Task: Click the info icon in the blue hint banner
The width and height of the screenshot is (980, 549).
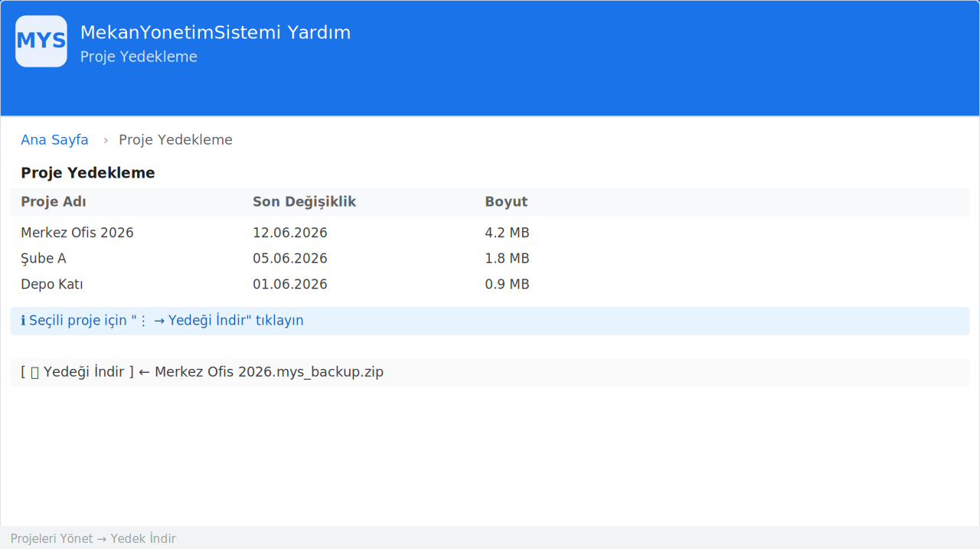Action: tap(23, 321)
